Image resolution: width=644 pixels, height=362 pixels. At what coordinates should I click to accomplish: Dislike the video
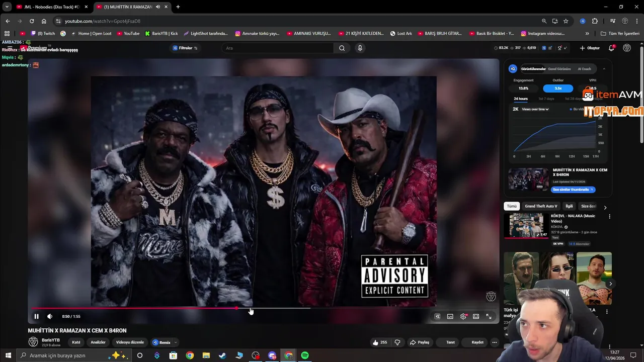click(x=397, y=342)
